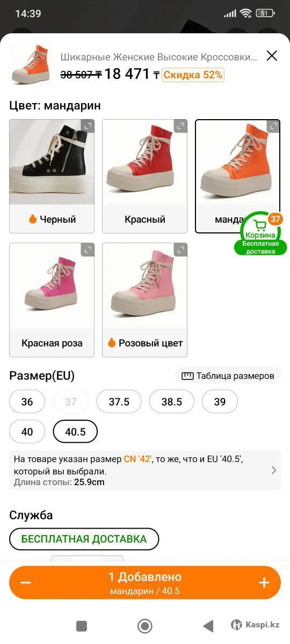This screenshot has height=644, width=290.
Task: Open Android home navigation button
Action: [144, 626]
